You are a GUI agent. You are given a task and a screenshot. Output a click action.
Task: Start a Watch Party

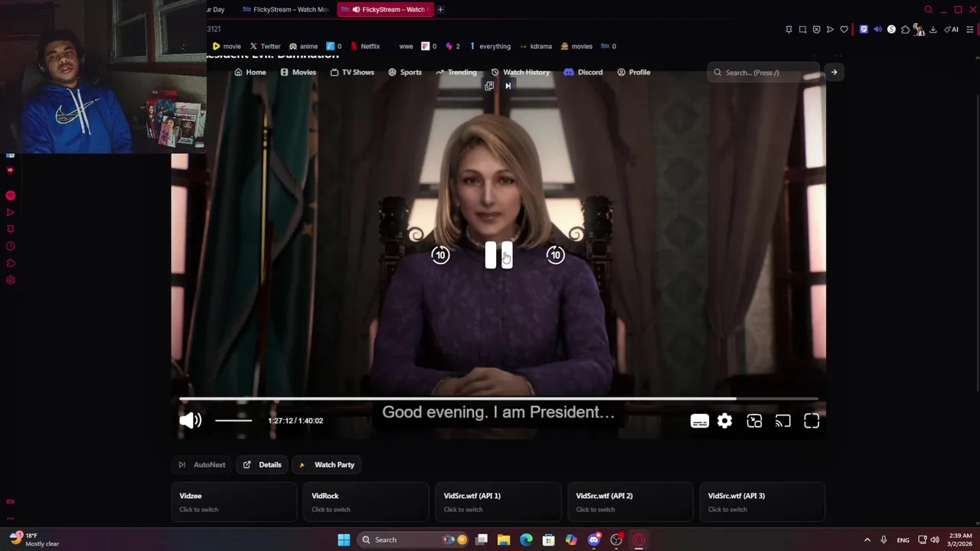click(x=327, y=465)
